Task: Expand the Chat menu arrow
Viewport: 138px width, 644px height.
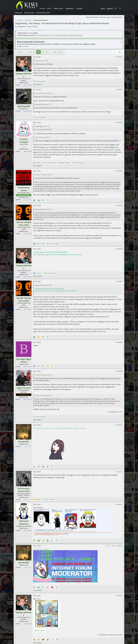Action: pos(52,8)
